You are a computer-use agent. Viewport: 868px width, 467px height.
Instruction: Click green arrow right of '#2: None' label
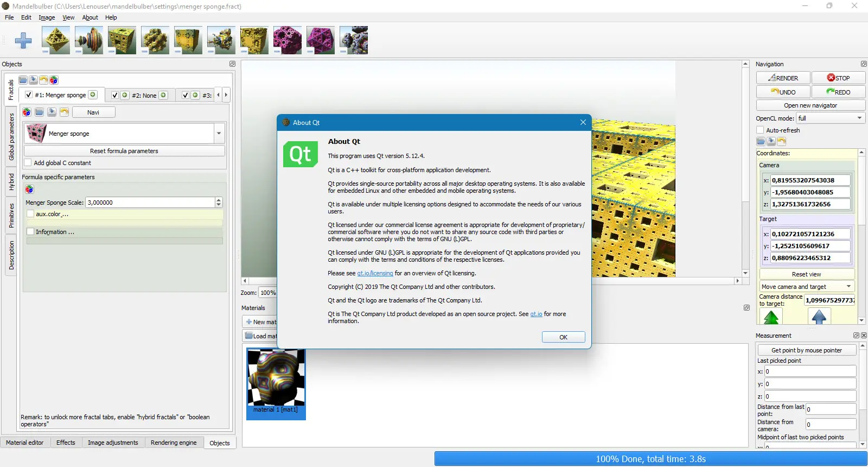tap(163, 95)
